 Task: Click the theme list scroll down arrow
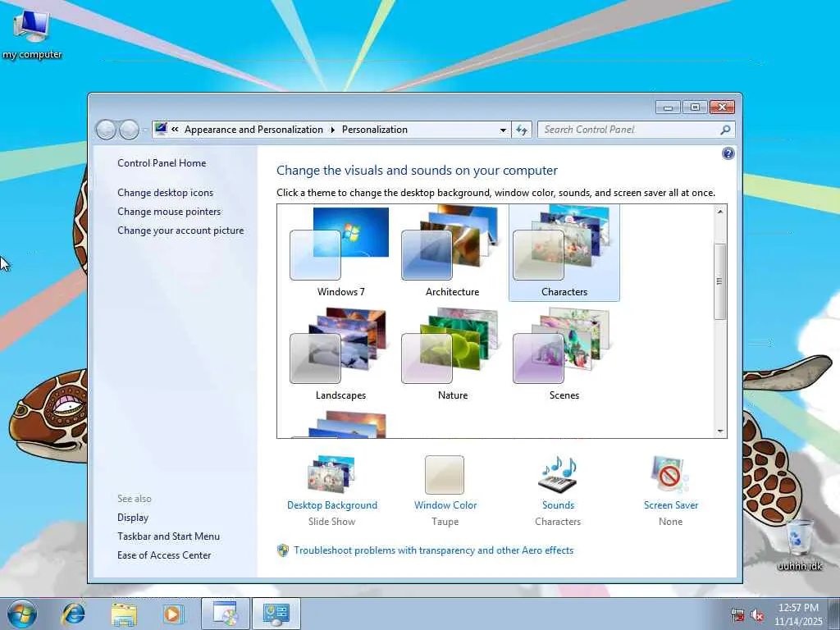click(x=720, y=431)
